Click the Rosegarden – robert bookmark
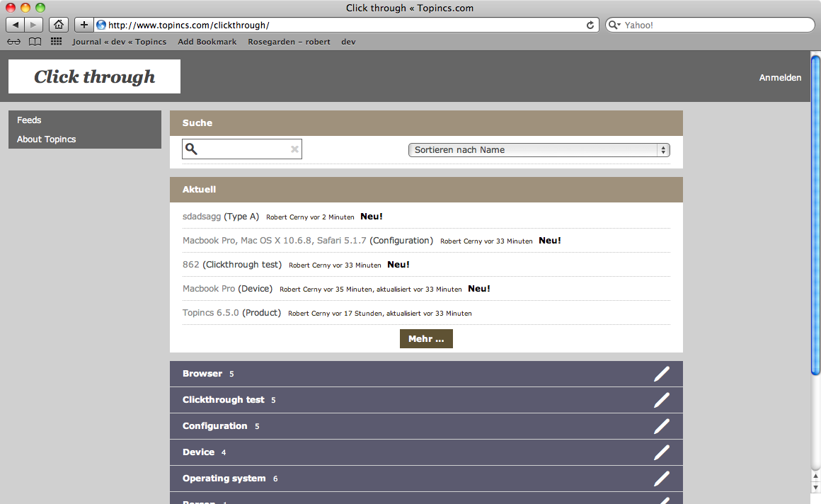Screen dimensions: 821x504 tap(289, 42)
